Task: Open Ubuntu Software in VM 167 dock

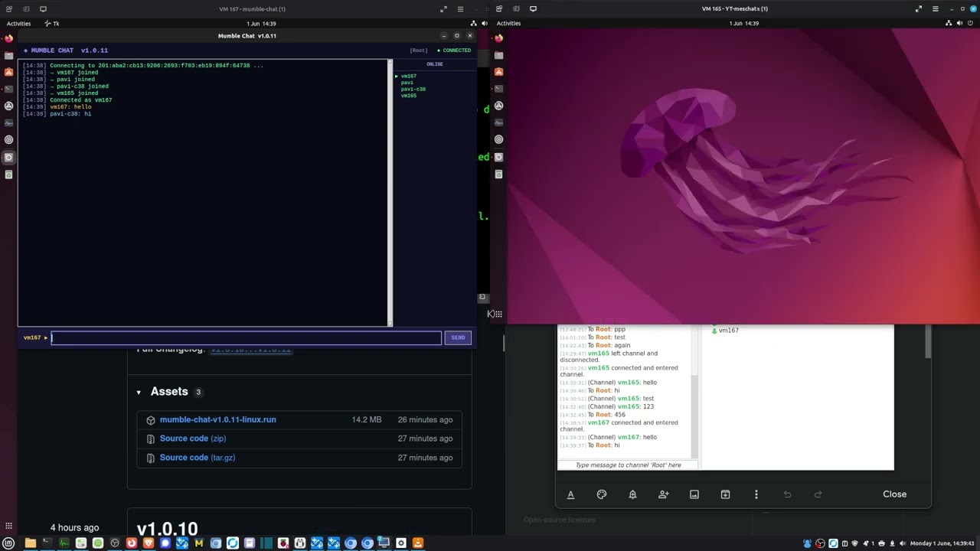Action: pos(8,72)
